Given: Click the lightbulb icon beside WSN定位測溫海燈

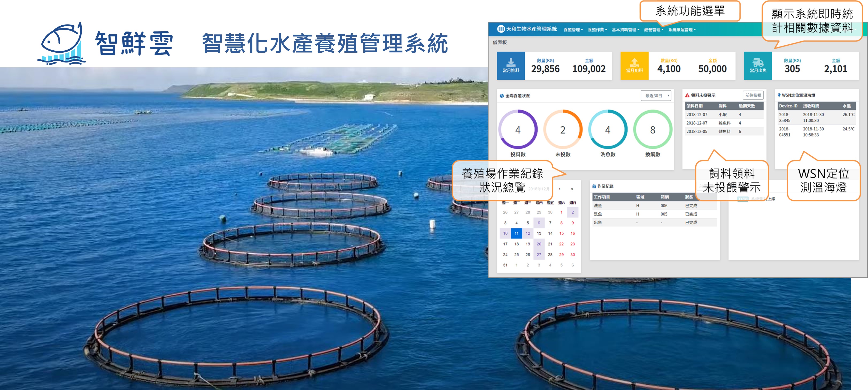Looking at the screenshot, I should coord(779,95).
